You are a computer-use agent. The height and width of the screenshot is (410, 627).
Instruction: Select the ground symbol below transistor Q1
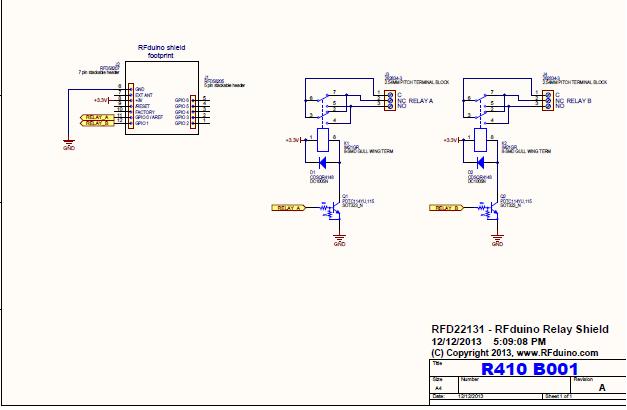339,240
